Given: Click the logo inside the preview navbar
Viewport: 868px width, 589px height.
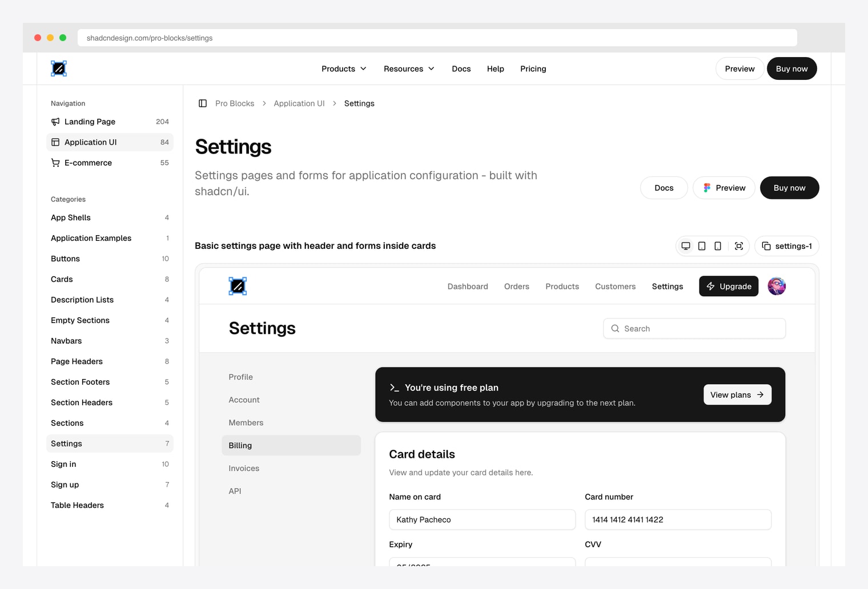Looking at the screenshot, I should point(238,286).
